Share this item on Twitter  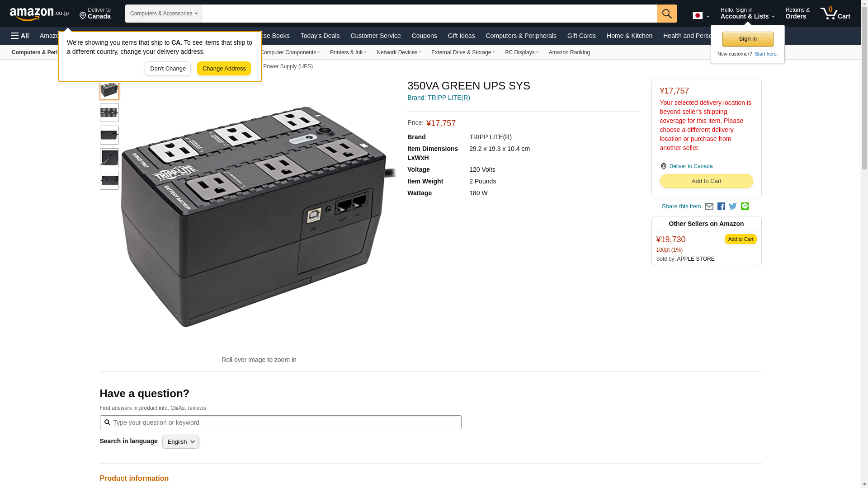point(733,206)
